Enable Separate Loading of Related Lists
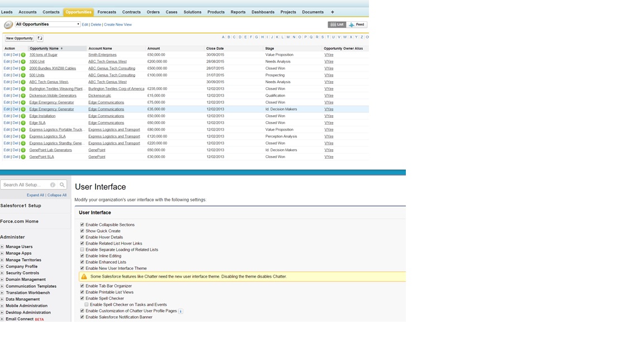The height and width of the screenshot is (362, 644). (82, 250)
